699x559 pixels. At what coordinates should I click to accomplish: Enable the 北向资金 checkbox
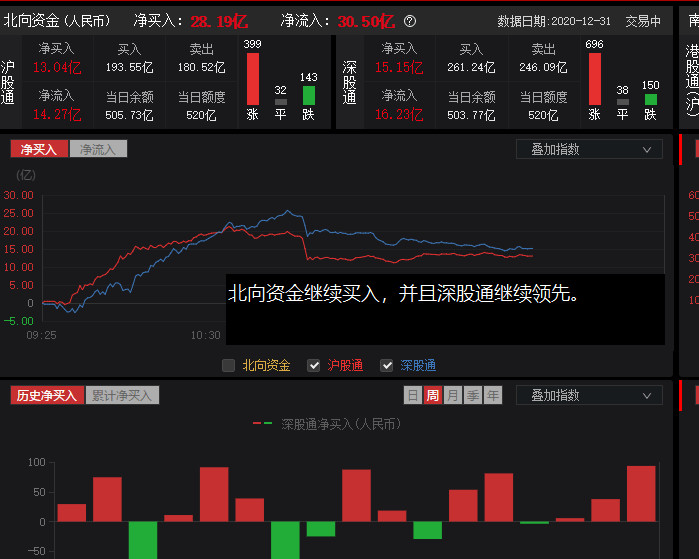[228, 366]
